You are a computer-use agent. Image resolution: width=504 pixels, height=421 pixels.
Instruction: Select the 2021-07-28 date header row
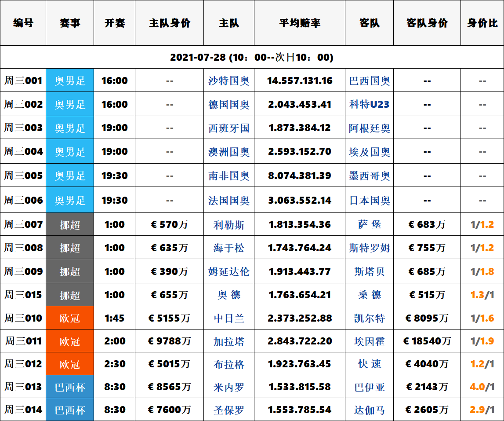[252, 58]
